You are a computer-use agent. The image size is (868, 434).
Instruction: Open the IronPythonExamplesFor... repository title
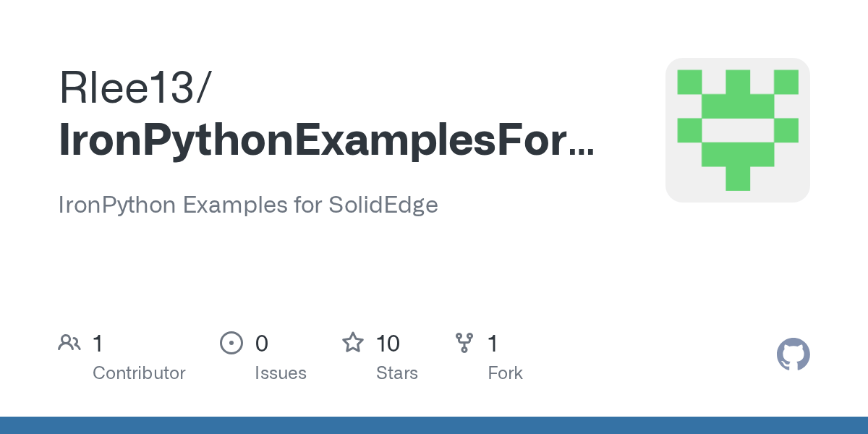click(326, 140)
